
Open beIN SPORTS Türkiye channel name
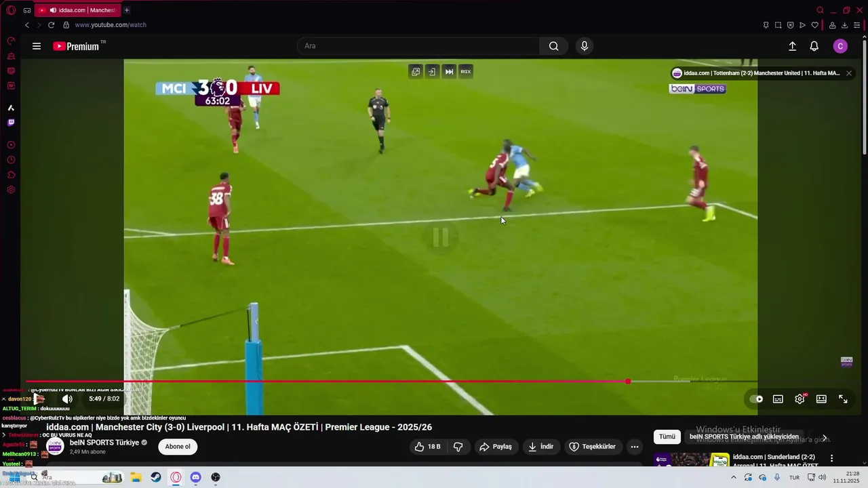click(104, 443)
